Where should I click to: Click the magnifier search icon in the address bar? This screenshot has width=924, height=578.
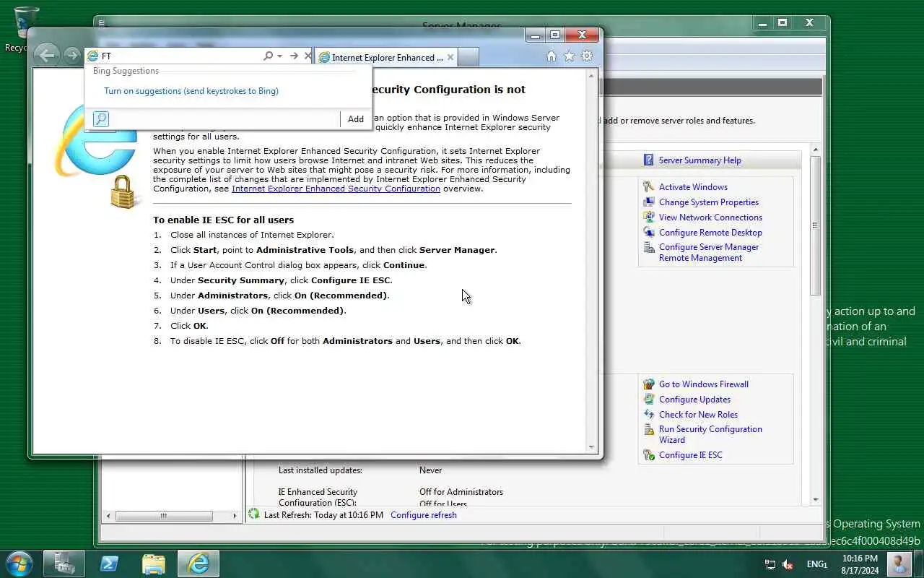[x=268, y=56]
